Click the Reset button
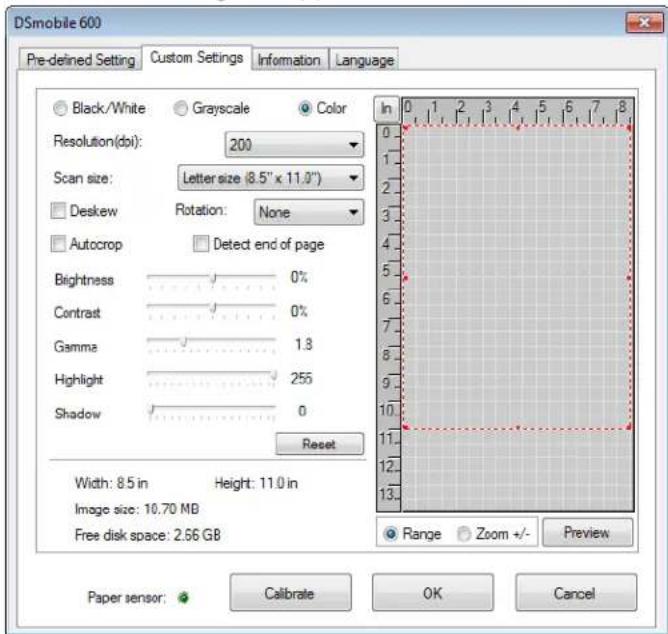 (x=320, y=444)
